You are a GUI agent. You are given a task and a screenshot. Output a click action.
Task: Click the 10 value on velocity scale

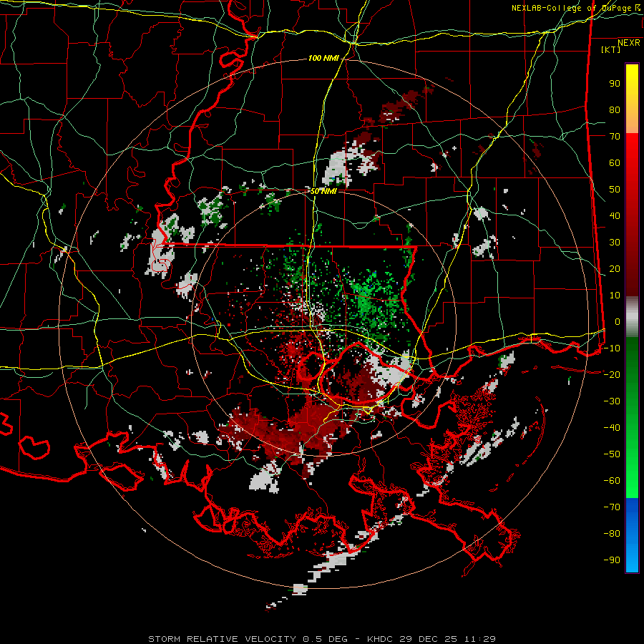coord(615,296)
